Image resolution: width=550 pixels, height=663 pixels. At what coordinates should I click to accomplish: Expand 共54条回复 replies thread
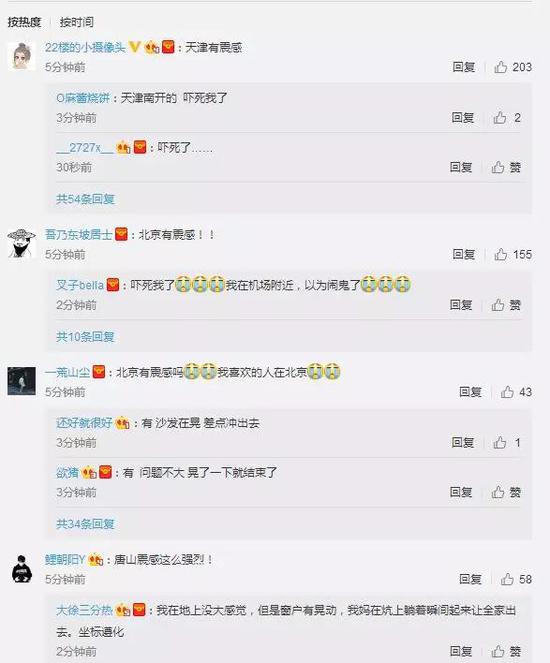85,199
